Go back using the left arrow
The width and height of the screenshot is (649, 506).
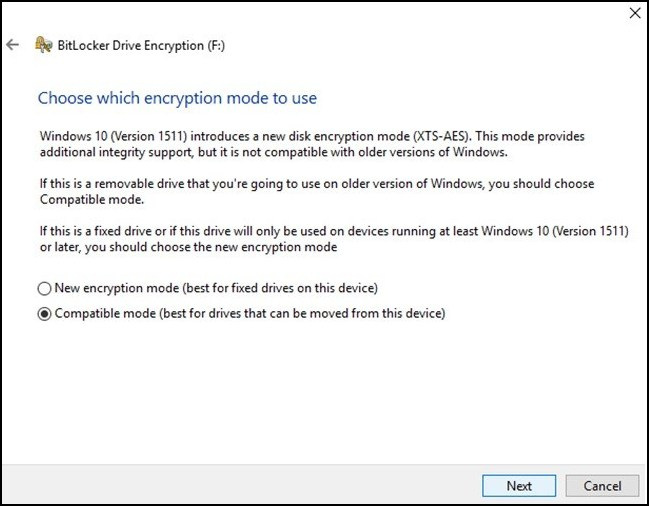click(12, 45)
